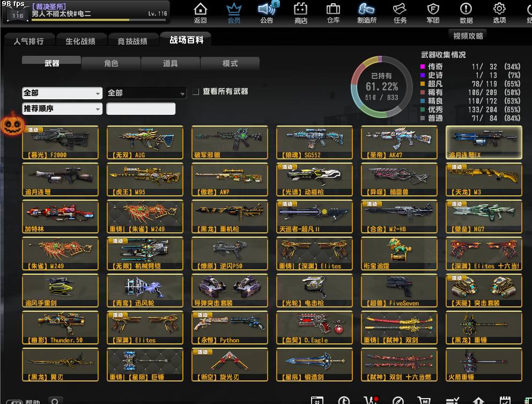Open the 军团 clan shield icon
Viewport: 532px width, 404px height.
coord(433,13)
